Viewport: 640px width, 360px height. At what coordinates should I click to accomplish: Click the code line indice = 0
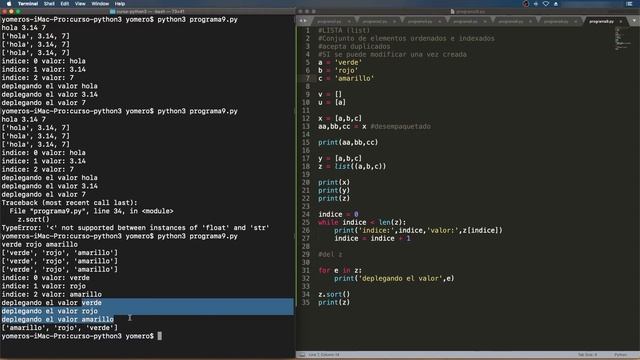338,214
